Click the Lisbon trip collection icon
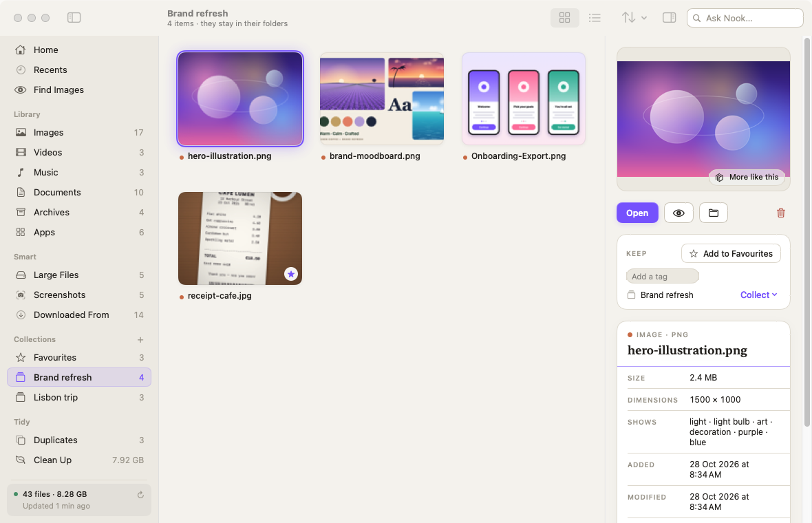The height and width of the screenshot is (523, 812). click(21, 397)
